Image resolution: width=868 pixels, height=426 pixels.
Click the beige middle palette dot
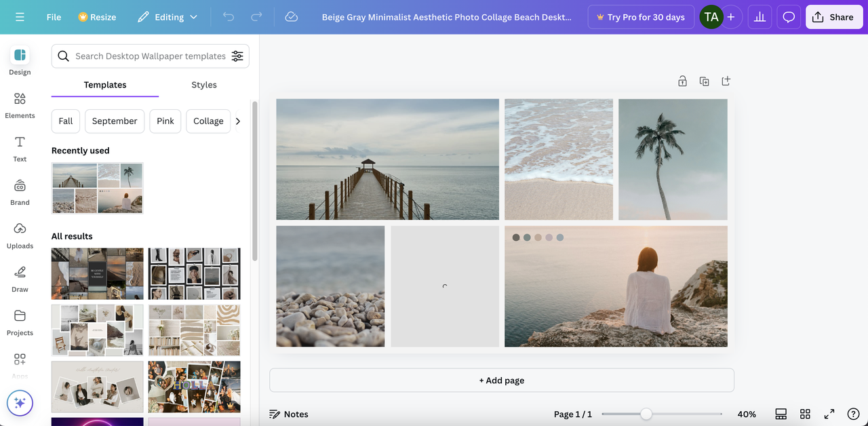pyautogui.click(x=538, y=237)
